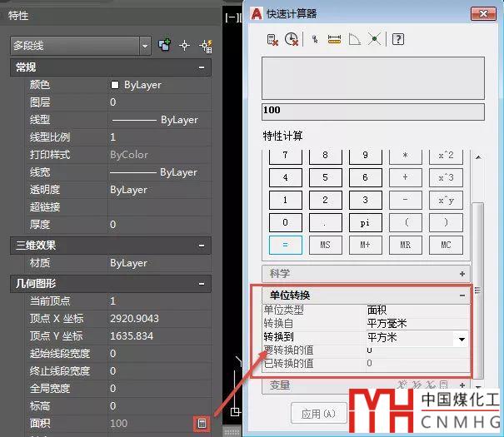Expand the 科学 section
Image resolution: width=504 pixels, height=437 pixels.
coord(462,273)
